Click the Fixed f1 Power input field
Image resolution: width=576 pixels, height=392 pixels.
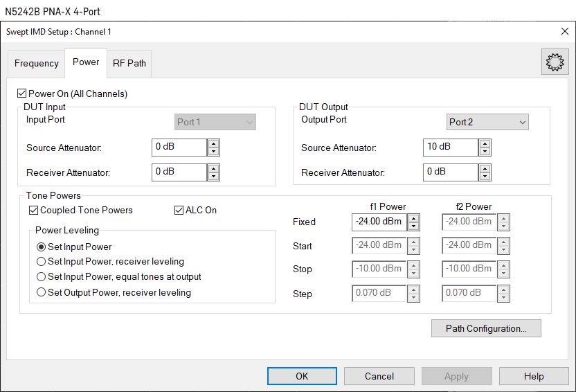point(379,222)
